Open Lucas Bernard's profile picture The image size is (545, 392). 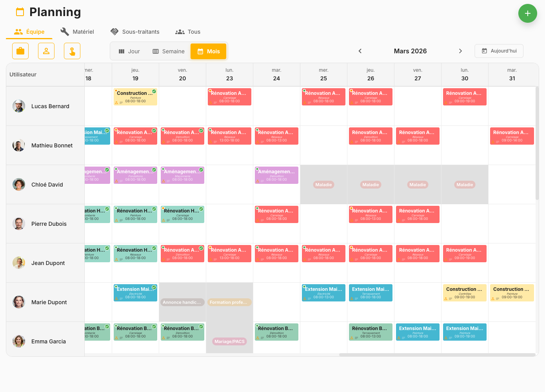18,106
